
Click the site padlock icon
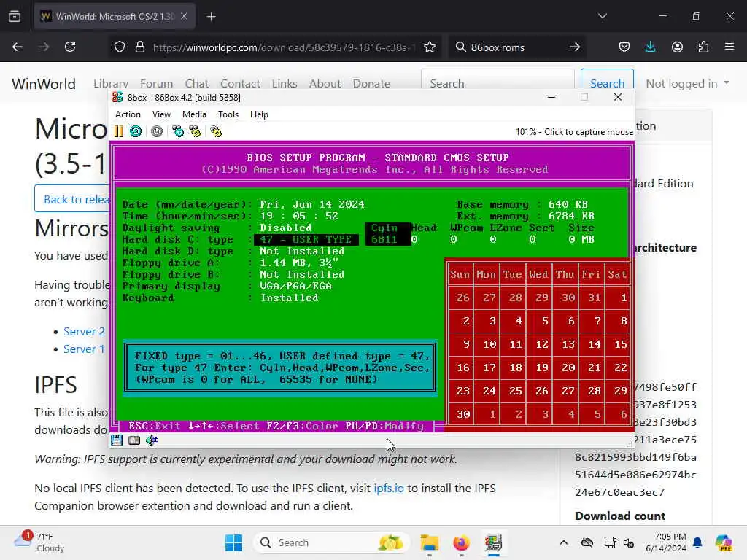pos(139,47)
